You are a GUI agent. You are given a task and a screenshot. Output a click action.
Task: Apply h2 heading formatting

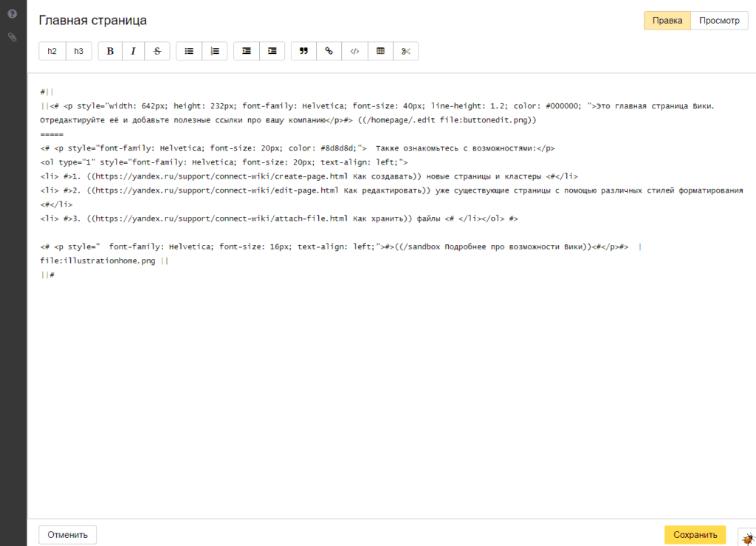point(52,51)
